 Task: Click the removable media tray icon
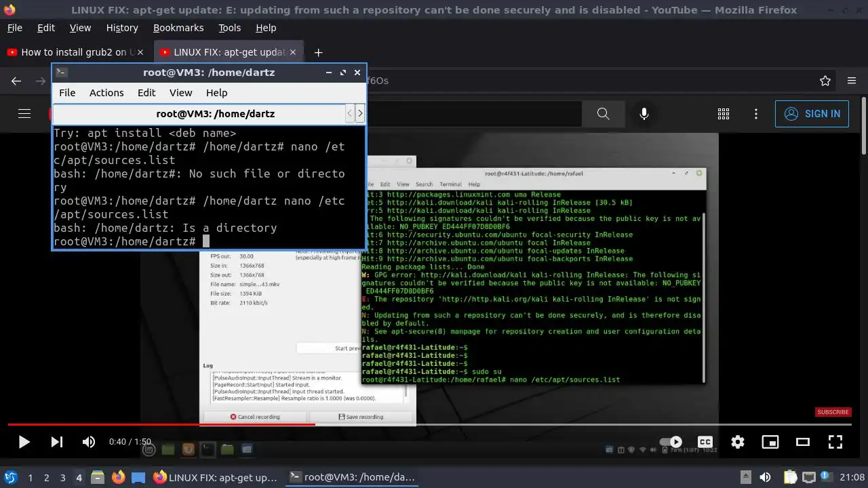click(x=745, y=478)
